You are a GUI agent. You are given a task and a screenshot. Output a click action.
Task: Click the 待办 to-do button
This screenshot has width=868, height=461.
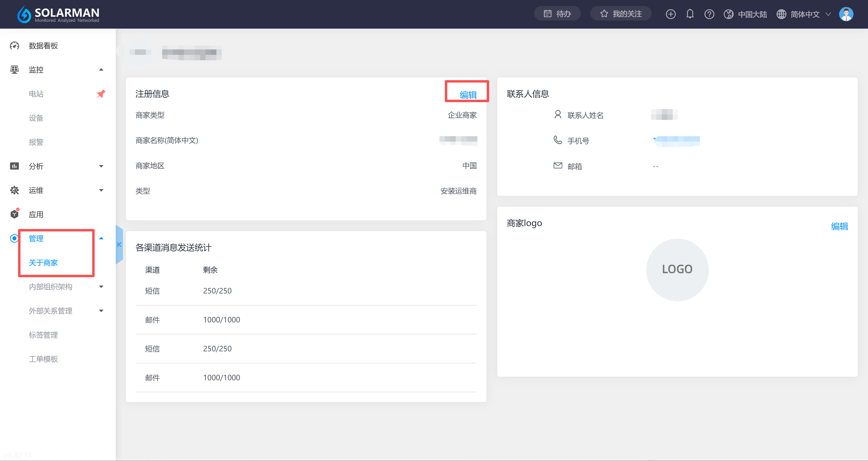pos(557,14)
